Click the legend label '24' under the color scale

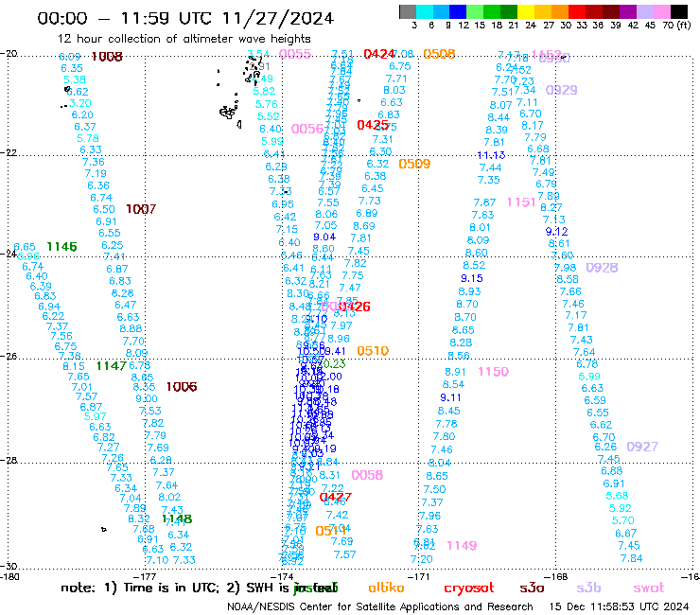click(531, 25)
